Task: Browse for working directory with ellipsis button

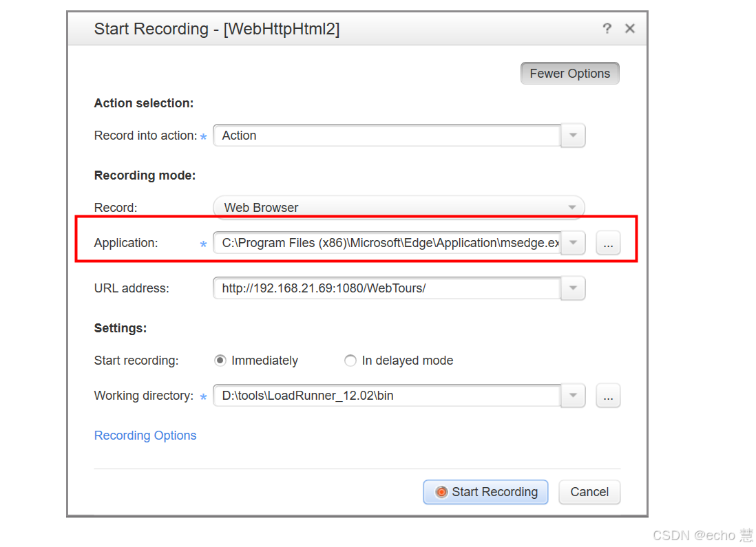Action: tap(608, 396)
